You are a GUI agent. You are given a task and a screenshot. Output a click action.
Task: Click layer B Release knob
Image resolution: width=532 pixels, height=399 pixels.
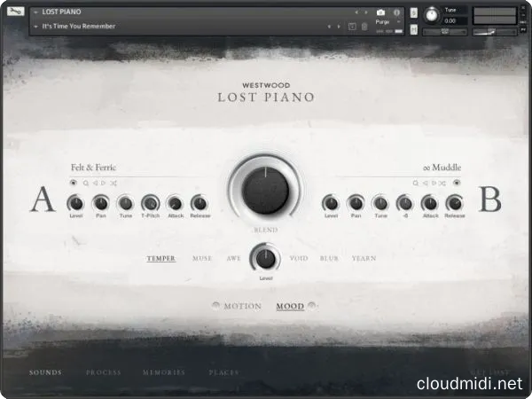pos(454,204)
